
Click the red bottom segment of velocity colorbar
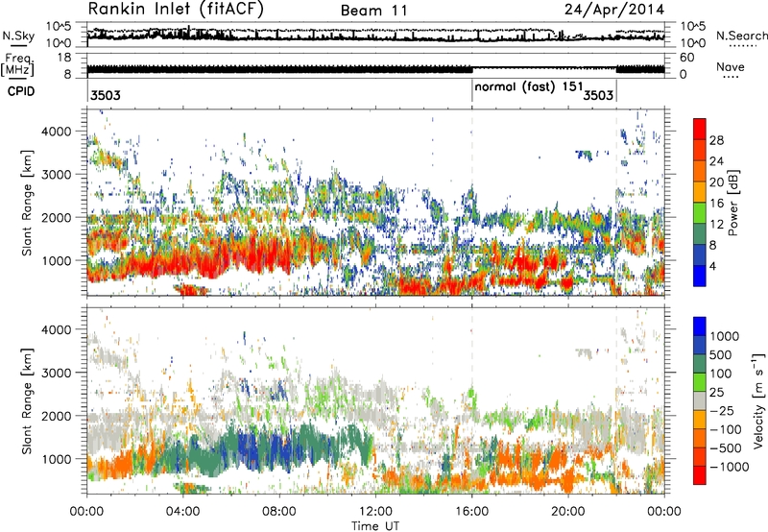point(700,475)
